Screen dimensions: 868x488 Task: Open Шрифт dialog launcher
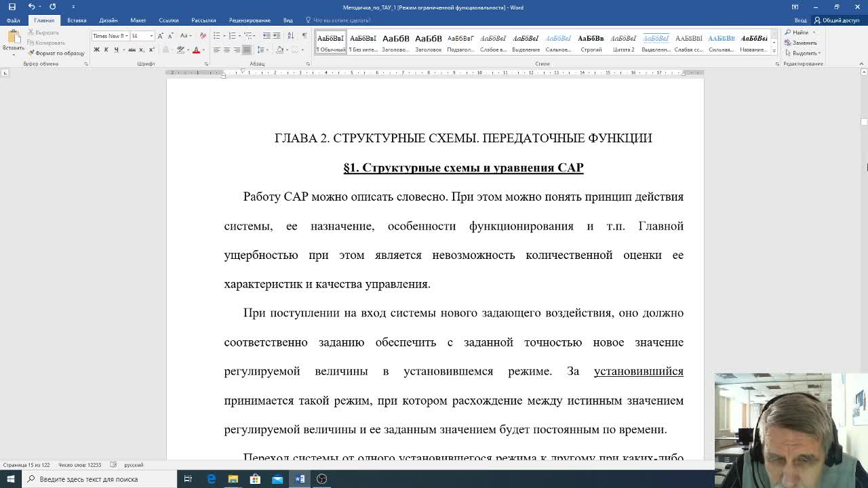point(206,64)
